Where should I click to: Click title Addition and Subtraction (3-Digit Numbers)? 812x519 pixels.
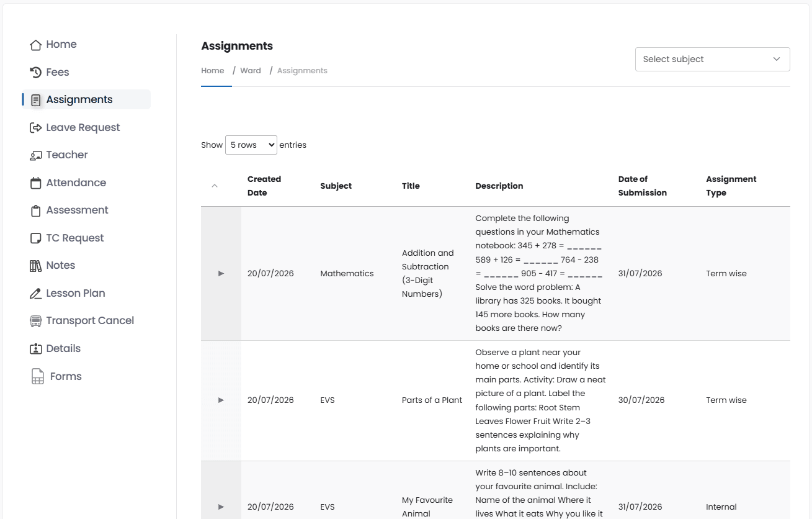pos(428,273)
